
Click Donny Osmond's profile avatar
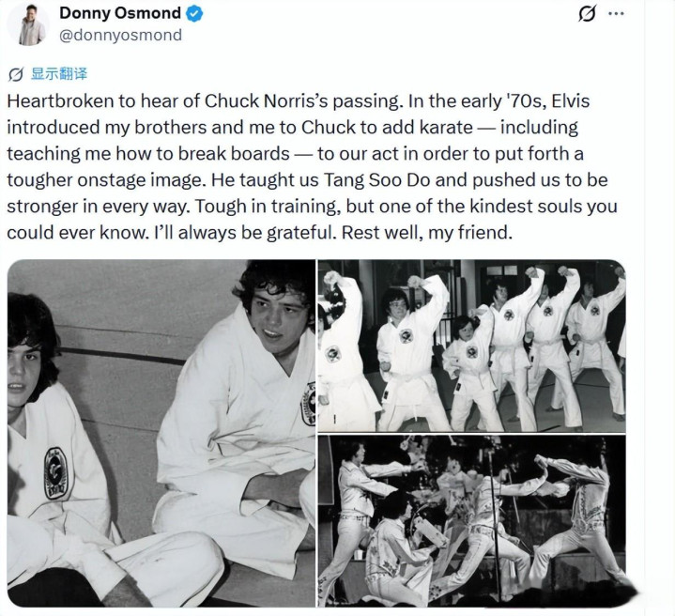(x=28, y=23)
